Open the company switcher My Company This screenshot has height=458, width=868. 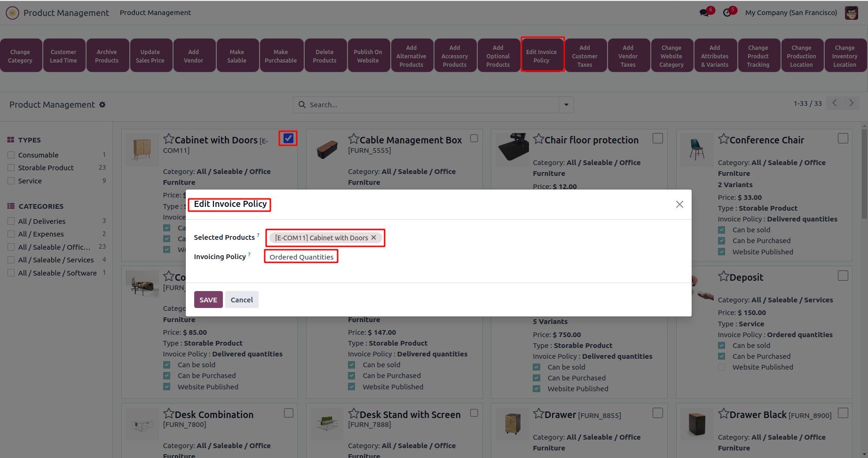pyautogui.click(x=791, y=13)
